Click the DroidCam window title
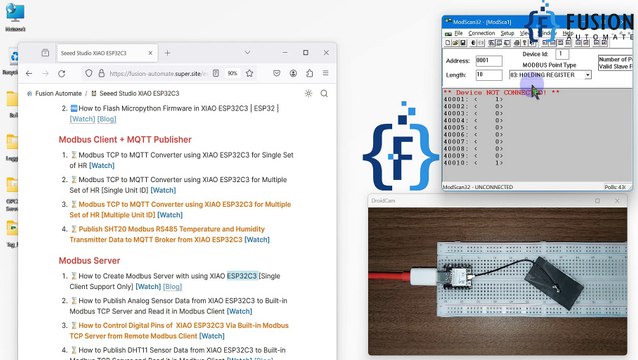This screenshot has height=360, width=638. point(383,201)
